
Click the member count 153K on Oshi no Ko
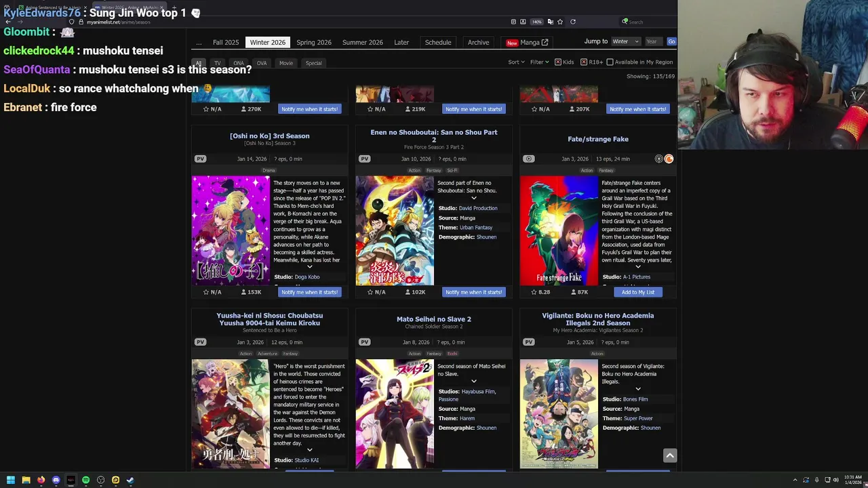tap(250, 292)
